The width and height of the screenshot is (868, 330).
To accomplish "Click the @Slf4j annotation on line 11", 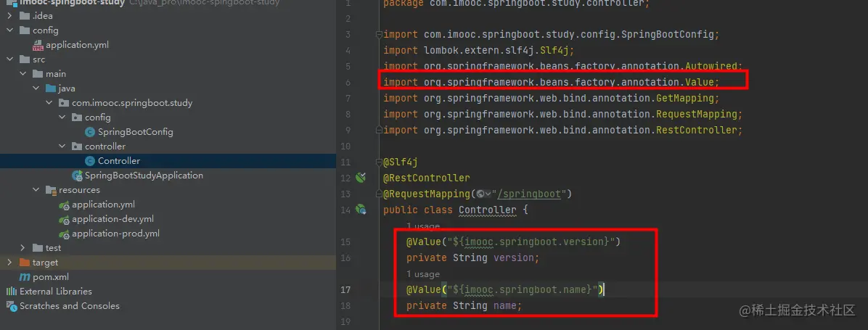I will 400,162.
